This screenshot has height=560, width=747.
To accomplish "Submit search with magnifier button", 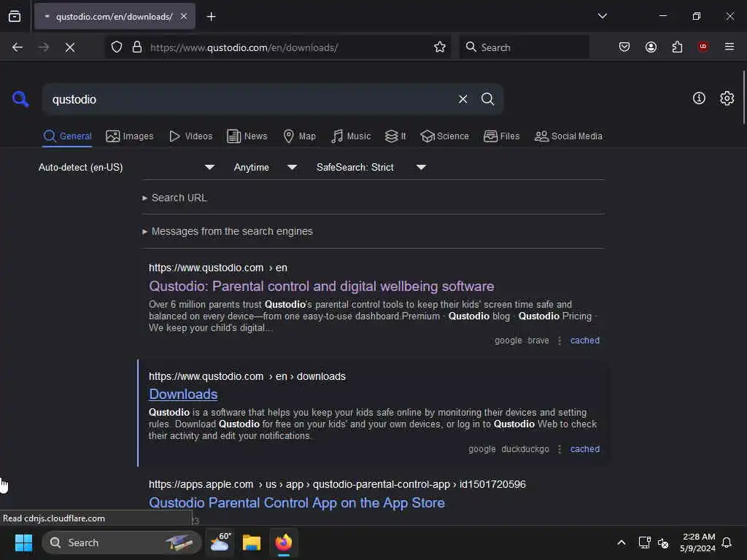I will (487, 99).
